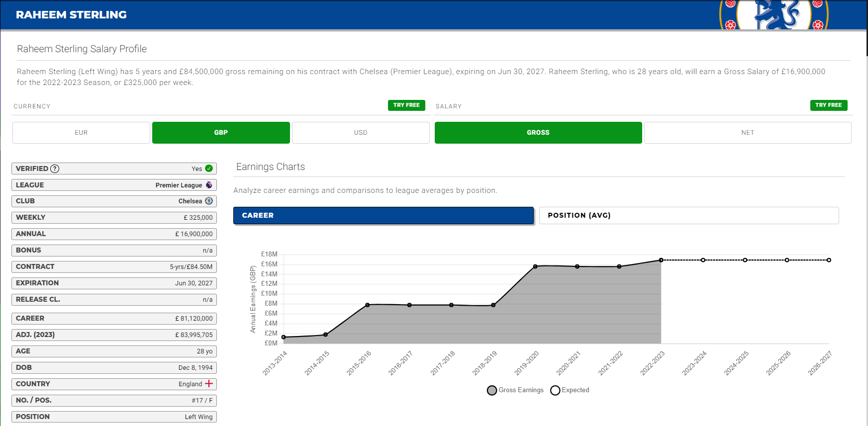Select GBP currency option
This screenshot has width=868, height=426.
221,133
